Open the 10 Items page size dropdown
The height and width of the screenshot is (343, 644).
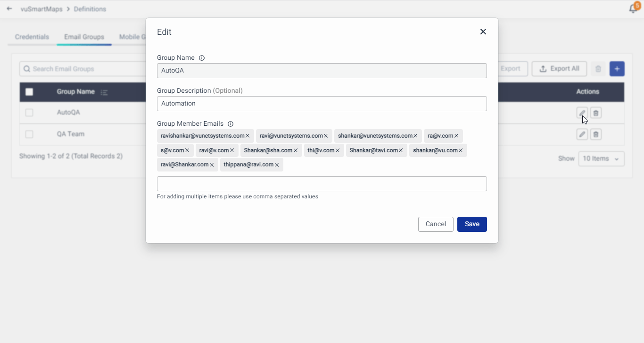point(601,159)
